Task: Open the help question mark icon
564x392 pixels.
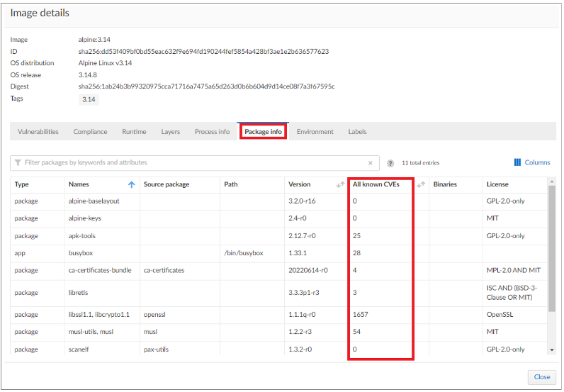Action: pyautogui.click(x=390, y=163)
